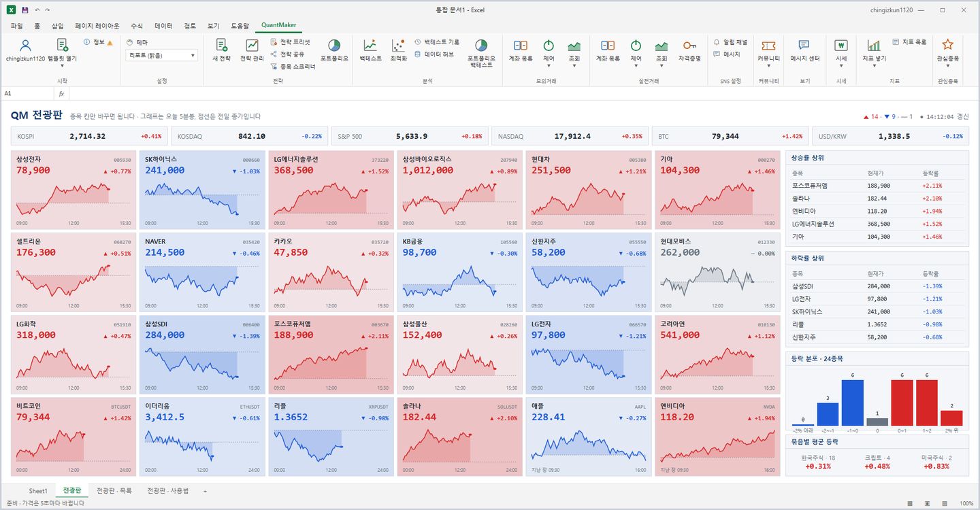The height and width of the screenshot is (510, 980).
Task: Go to the 전광판 · 목록 sheet tab
Action: tap(114, 490)
